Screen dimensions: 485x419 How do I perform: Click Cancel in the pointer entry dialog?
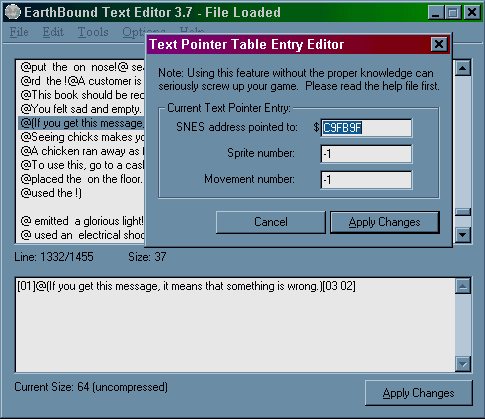271,222
